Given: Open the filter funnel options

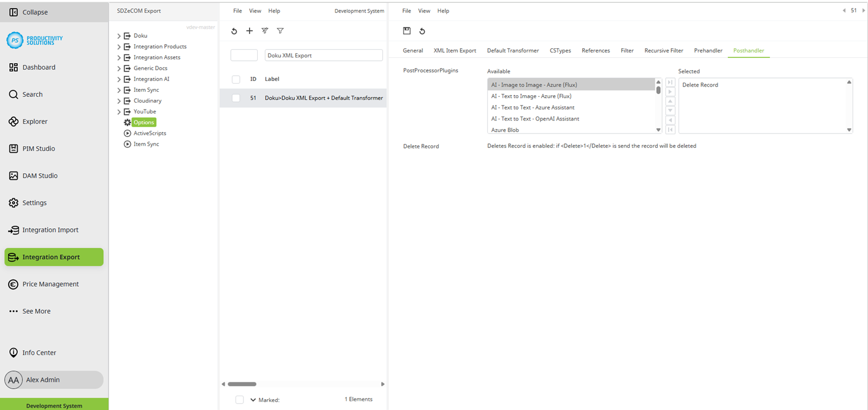Looking at the screenshot, I should pyautogui.click(x=280, y=31).
